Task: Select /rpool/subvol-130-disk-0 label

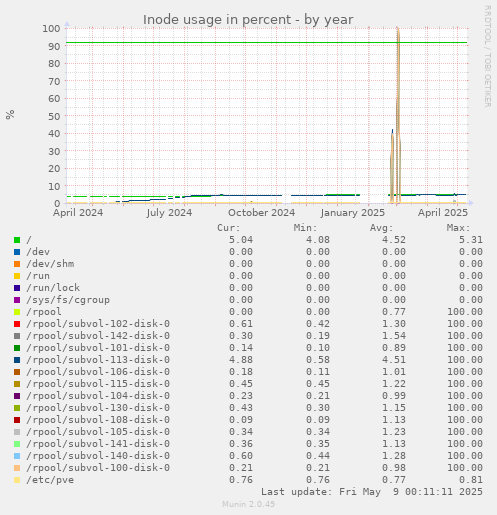Action: click(98, 408)
